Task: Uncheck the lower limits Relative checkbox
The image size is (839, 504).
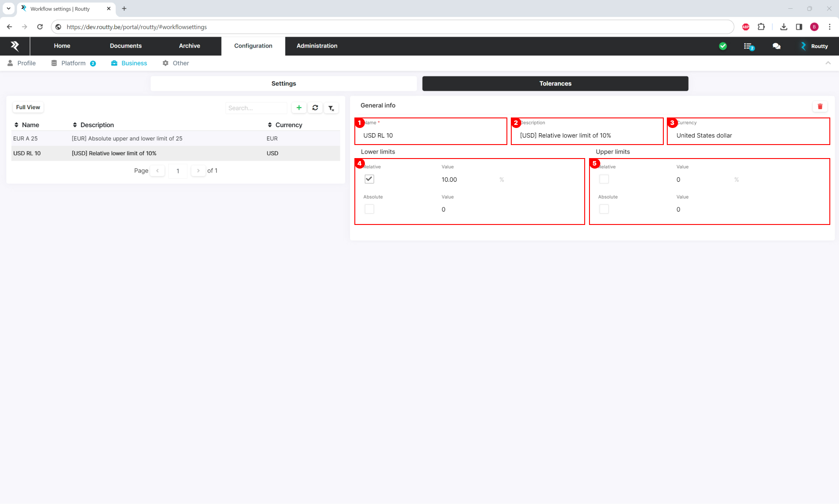Action: pyautogui.click(x=369, y=179)
